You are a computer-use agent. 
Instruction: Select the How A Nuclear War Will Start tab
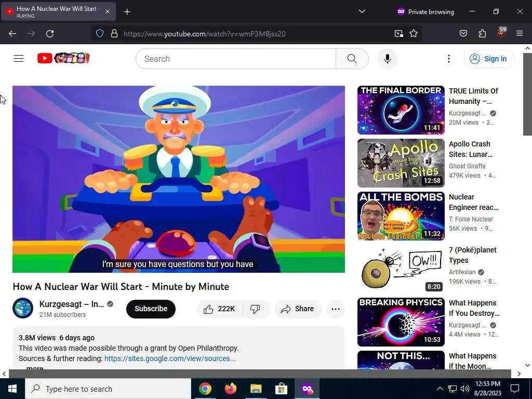[x=58, y=11]
